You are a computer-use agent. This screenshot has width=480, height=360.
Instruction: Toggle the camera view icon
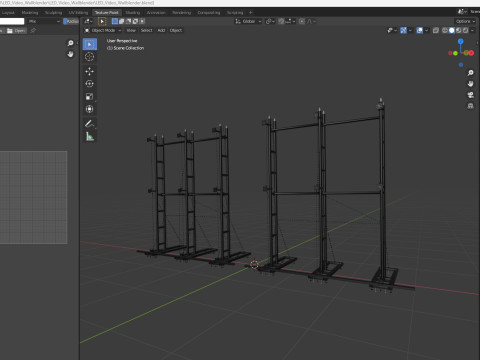tap(470, 95)
